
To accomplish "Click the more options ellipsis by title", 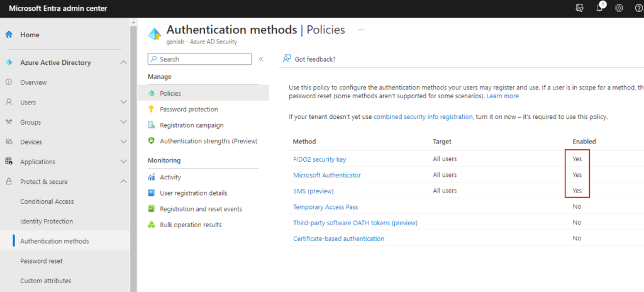I will click(361, 30).
